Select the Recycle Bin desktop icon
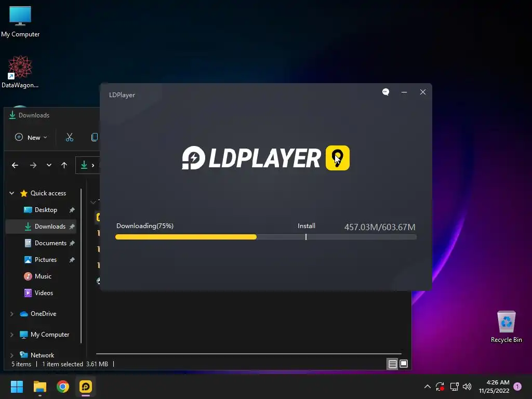This screenshot has height=399, width=532. 506,327
